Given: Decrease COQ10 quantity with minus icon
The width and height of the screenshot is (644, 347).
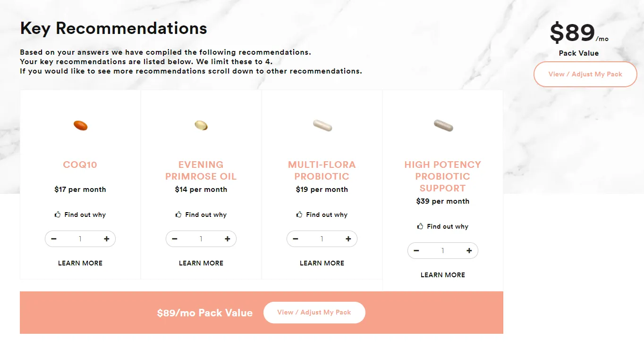Looking at the screenshot, I should [54, 239].
